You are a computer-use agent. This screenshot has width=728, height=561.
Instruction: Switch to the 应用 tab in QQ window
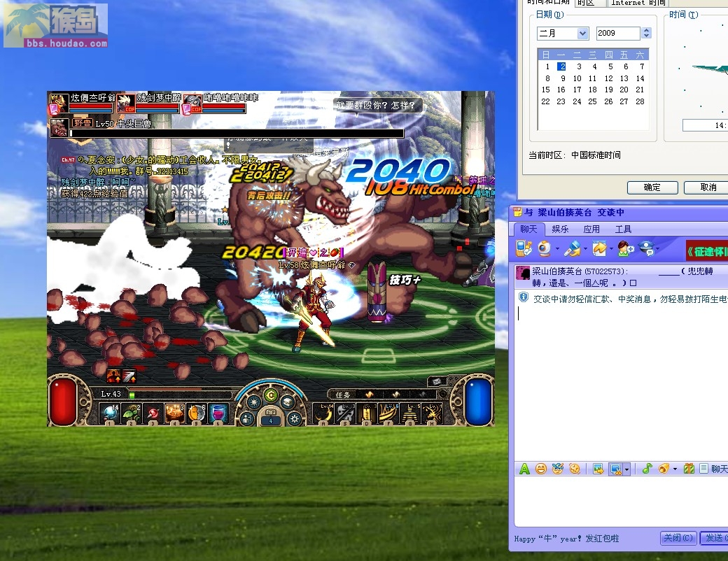(591, 229)
